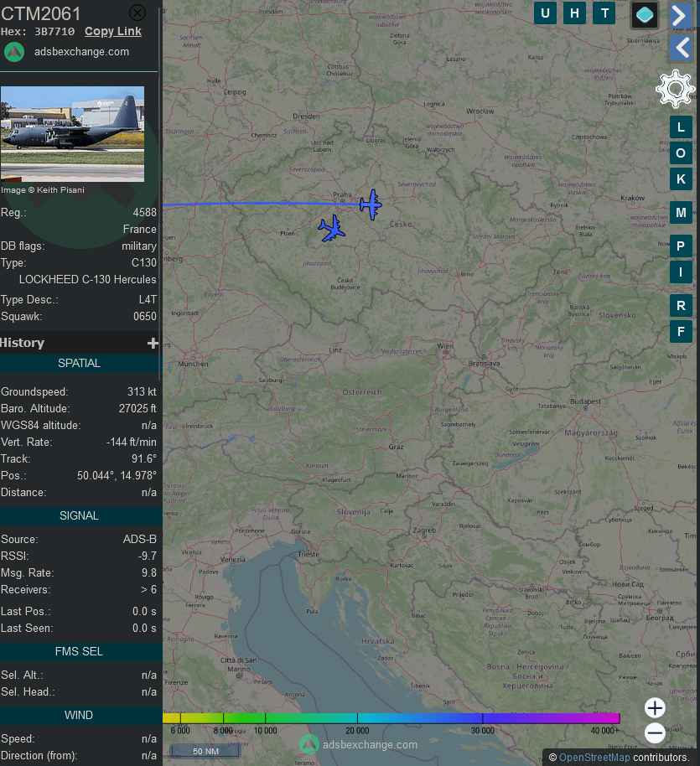Toggle the P button on map

coord(681,246)
